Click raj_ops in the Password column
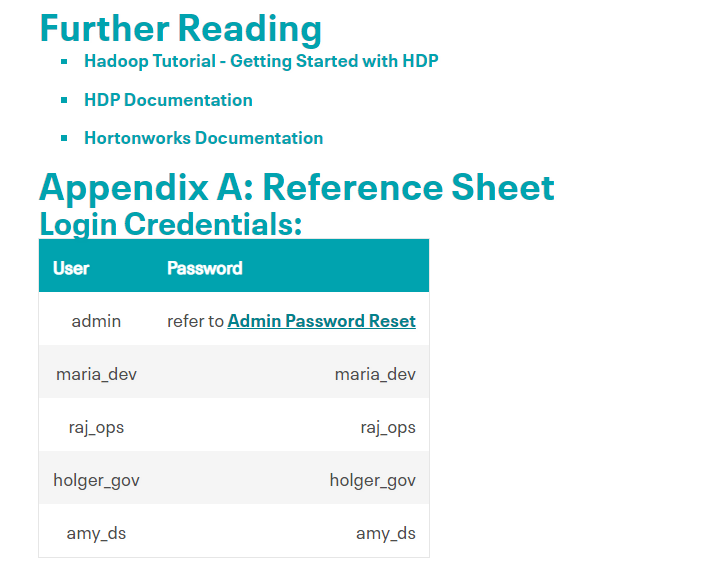This screenshot has width=709, height=581. pos(388,427)
